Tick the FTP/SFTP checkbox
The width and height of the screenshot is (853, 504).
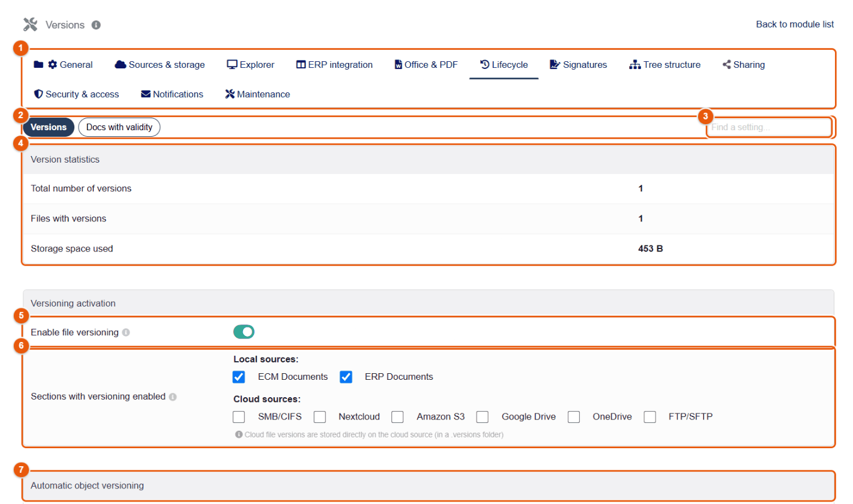(x=650, y=416)
